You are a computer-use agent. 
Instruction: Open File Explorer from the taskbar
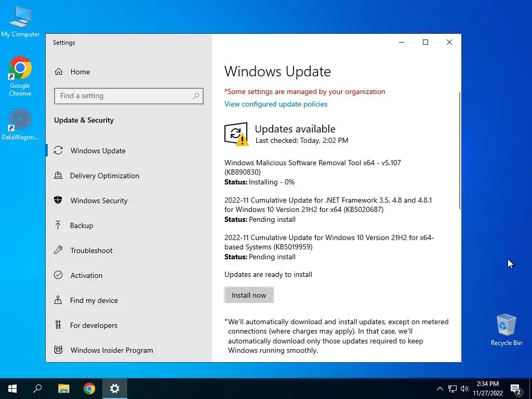63,389
